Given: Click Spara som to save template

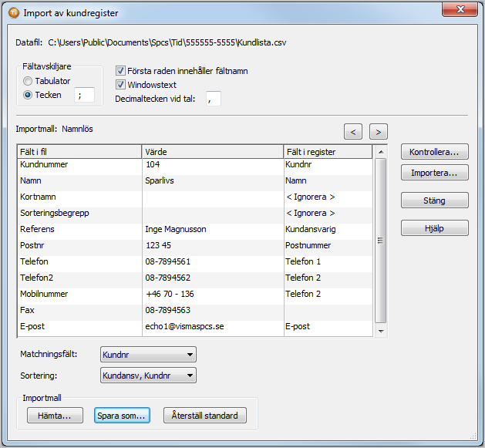Looking at the screenshot, I should coord(122,416).
